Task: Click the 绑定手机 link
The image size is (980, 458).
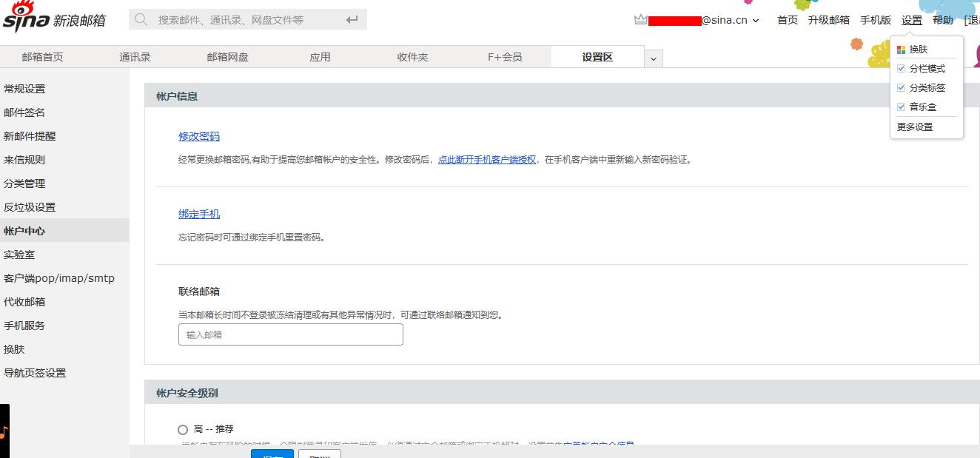Action: 199,215
